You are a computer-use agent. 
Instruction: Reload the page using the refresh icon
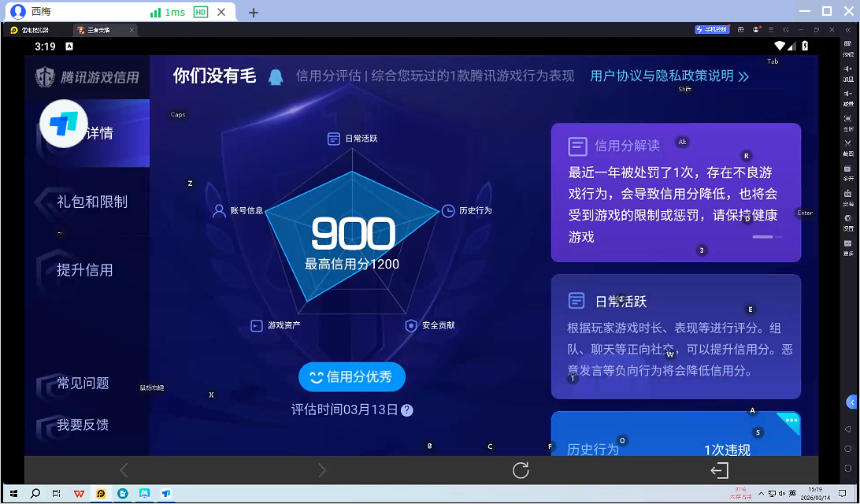point(521,470)
